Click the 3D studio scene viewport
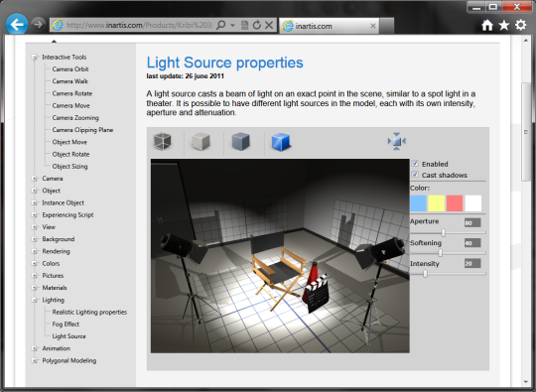The image size is (536, 392). [x=280, y=256]
